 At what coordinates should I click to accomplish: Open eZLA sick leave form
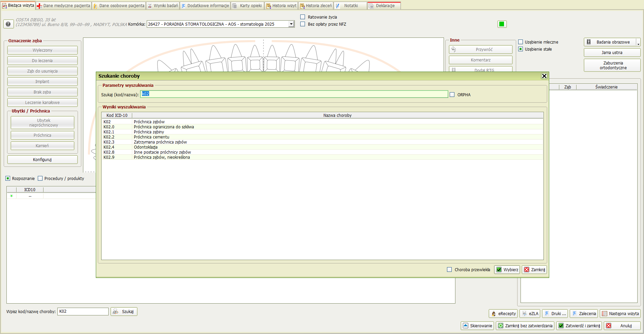[530, 314]
